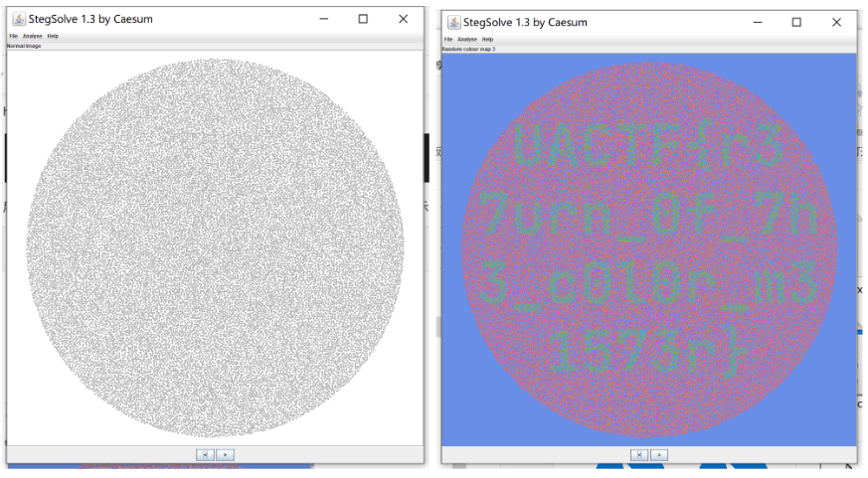Minimize the left StegSolve window
The image size is (868, 478).
click(x=323, y=19)
